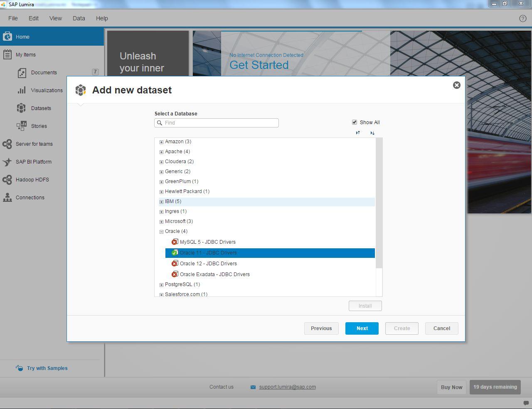Click the Cancel button

442,328
